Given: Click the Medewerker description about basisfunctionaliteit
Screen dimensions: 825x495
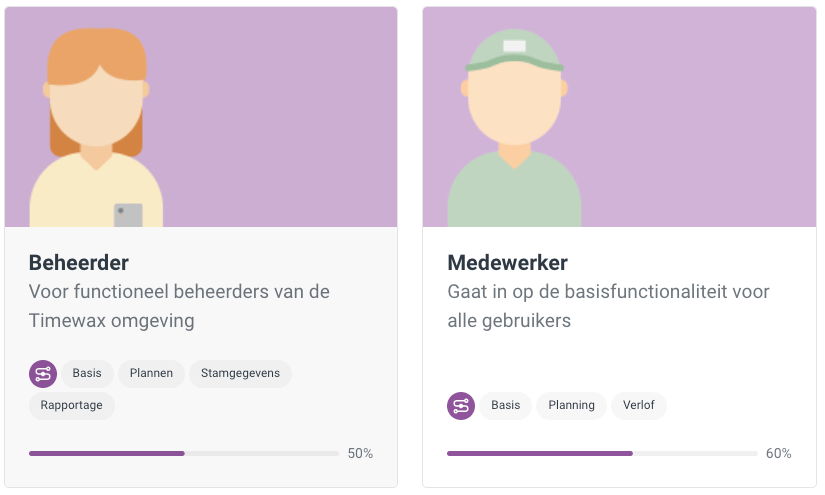Looking at the screenshot, I should click(609, 306).
